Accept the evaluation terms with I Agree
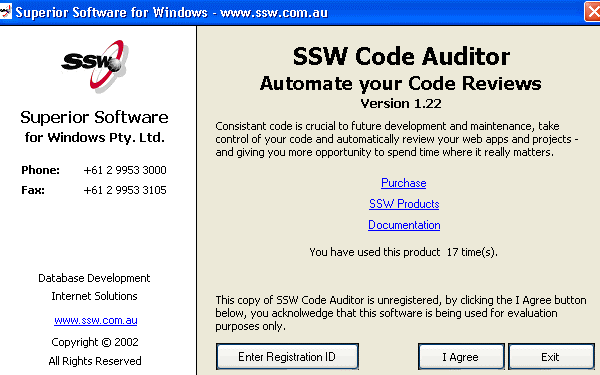Screen dimensions: 600x375 coord(461,357)
